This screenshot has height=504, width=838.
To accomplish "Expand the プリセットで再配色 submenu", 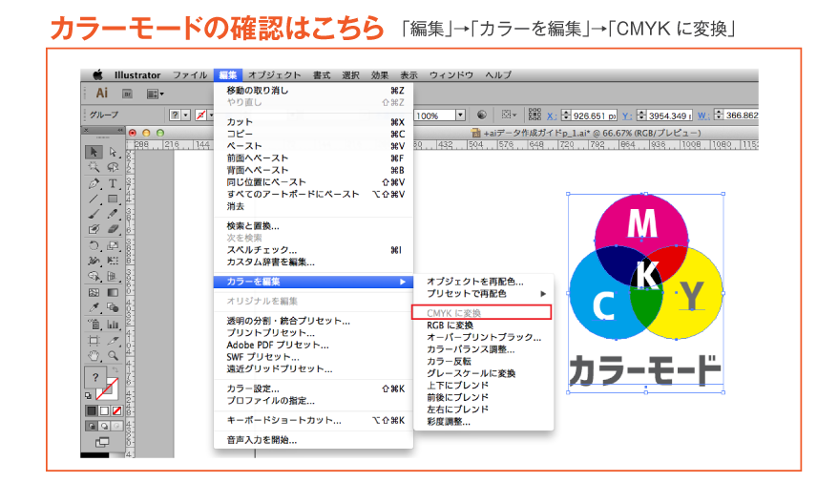I will [542, 294].
